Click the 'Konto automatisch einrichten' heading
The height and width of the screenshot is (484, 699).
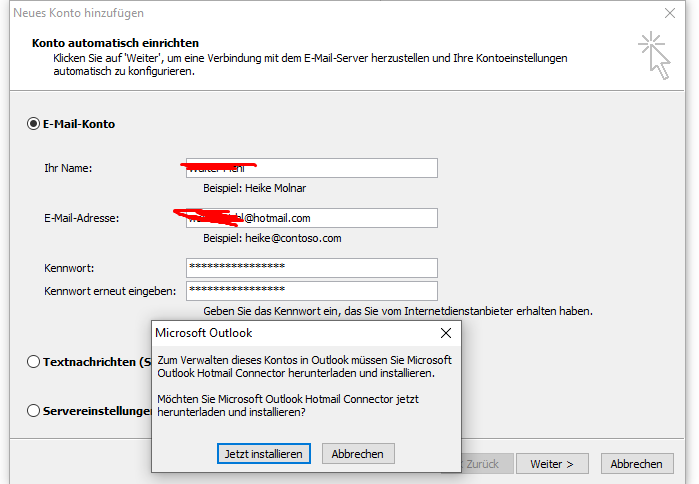pyautogui.click(x=115, y=43)
